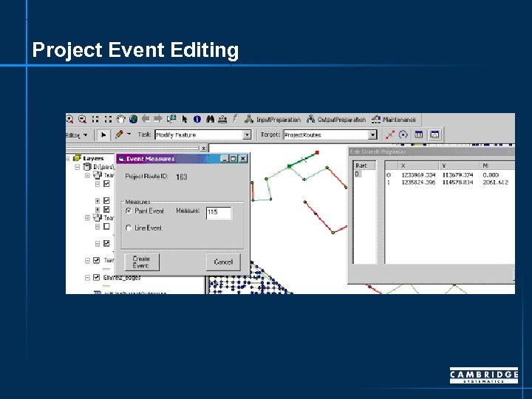Toggle the Sketch Properties window icon

(x=435, y=134)
